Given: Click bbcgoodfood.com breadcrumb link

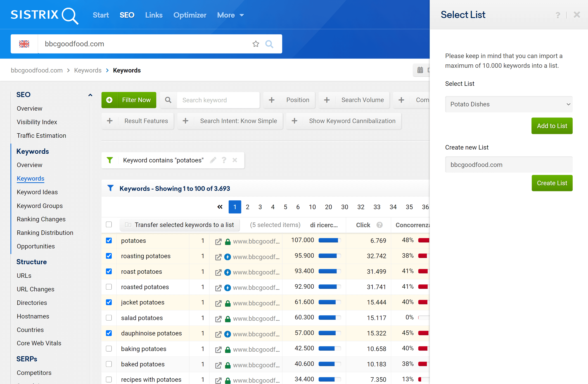Looking at the screenshot, I should click(37, 70).
